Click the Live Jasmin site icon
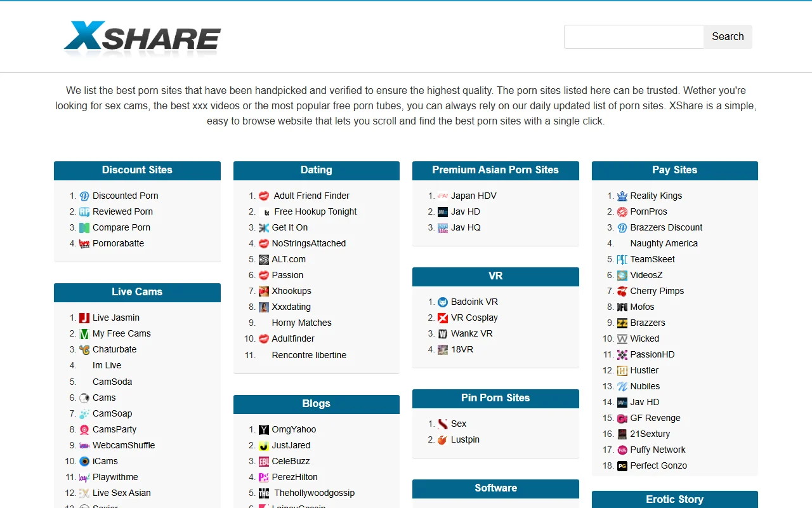 tap(82, 317)
